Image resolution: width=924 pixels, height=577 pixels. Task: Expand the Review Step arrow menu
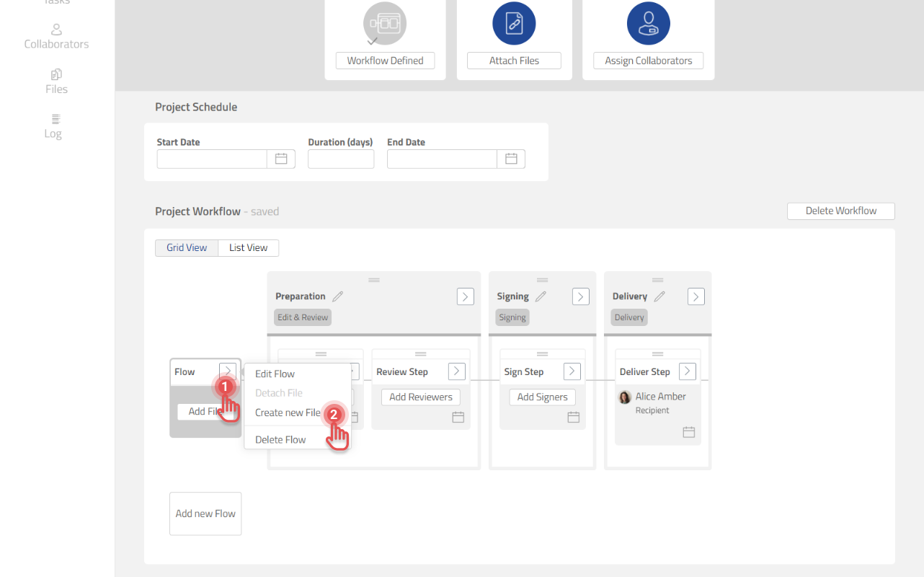457,371
